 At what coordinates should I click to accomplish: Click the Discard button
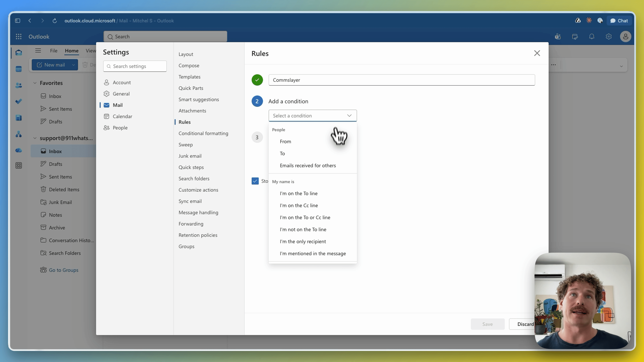pyautogui.click(x=522, y=324)
